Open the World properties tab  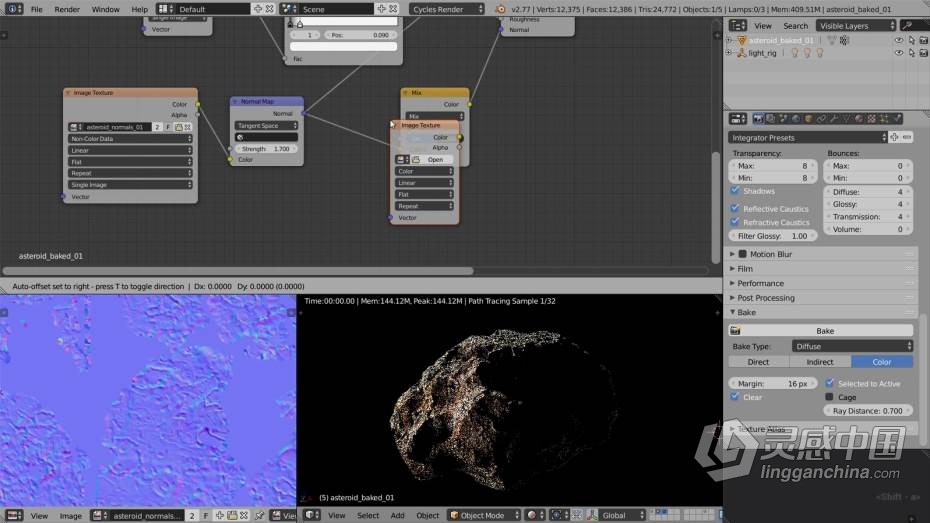pyautogui.click(x=796, y=119)
